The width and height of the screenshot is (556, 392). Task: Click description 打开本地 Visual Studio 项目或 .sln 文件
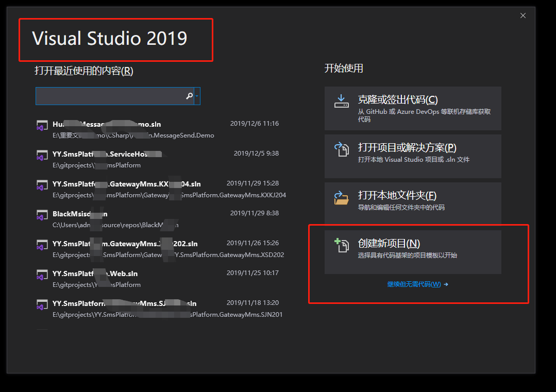(x=413, y=160)
